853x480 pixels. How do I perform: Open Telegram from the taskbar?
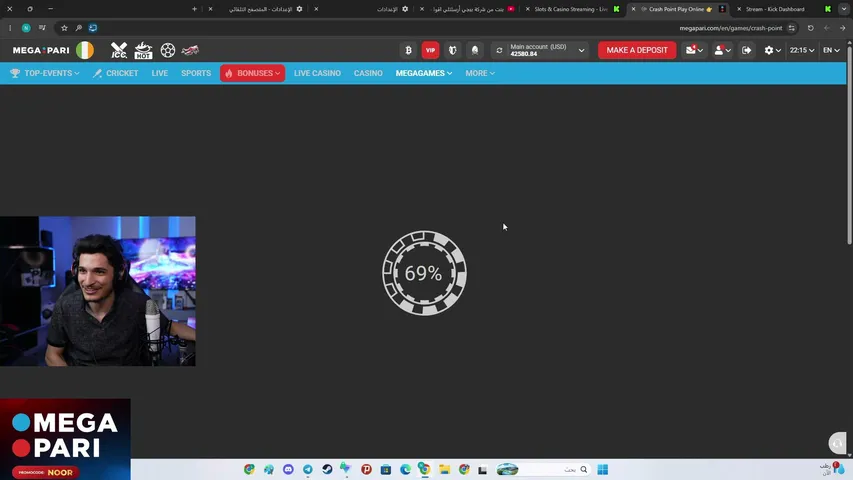point(308,469)
